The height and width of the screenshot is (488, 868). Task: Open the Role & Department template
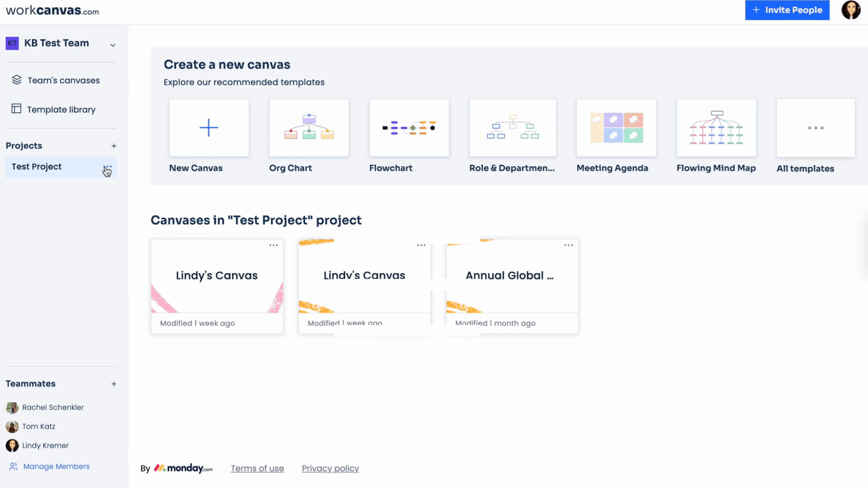[512, 128]
